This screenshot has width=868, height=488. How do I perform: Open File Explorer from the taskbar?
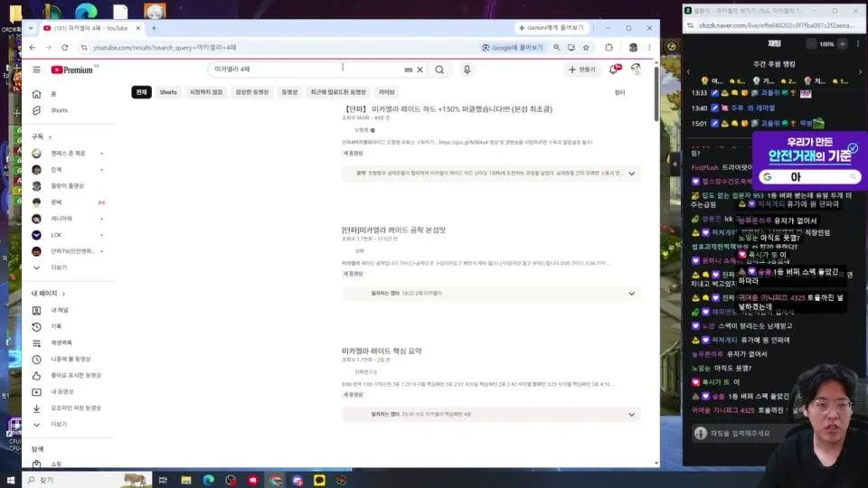(x=186, y=480)
